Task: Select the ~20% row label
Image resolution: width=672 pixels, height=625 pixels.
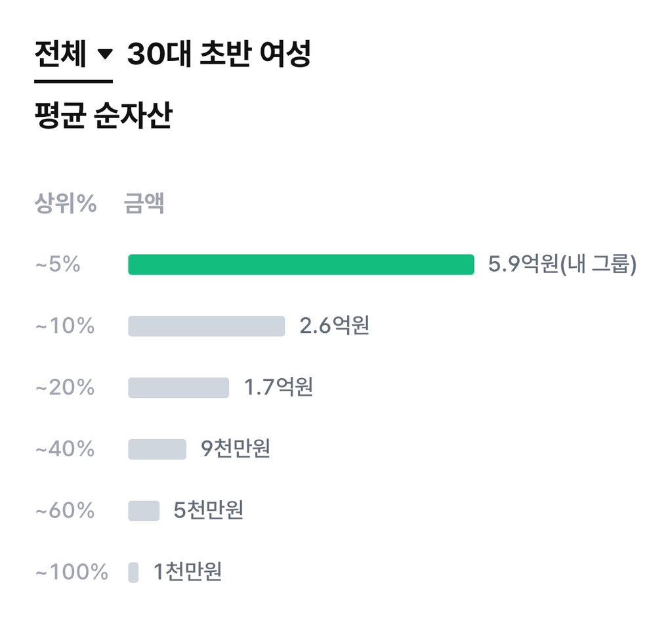Action: click(x=64, y=388)
